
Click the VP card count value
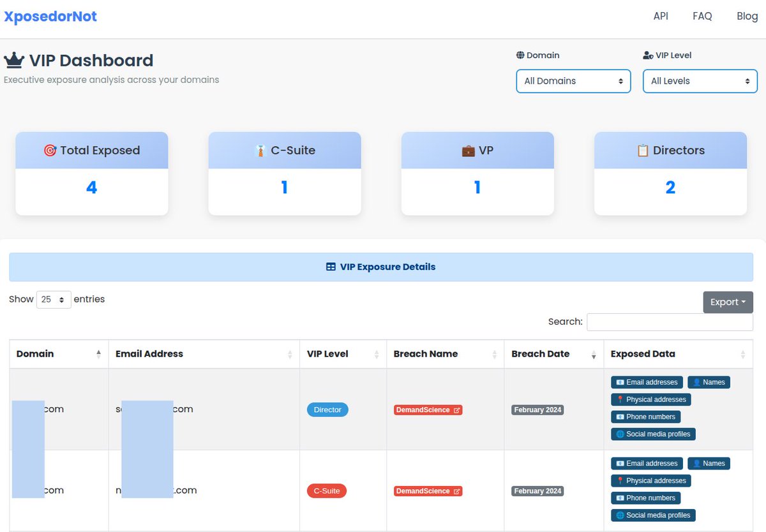pos(477,188)
